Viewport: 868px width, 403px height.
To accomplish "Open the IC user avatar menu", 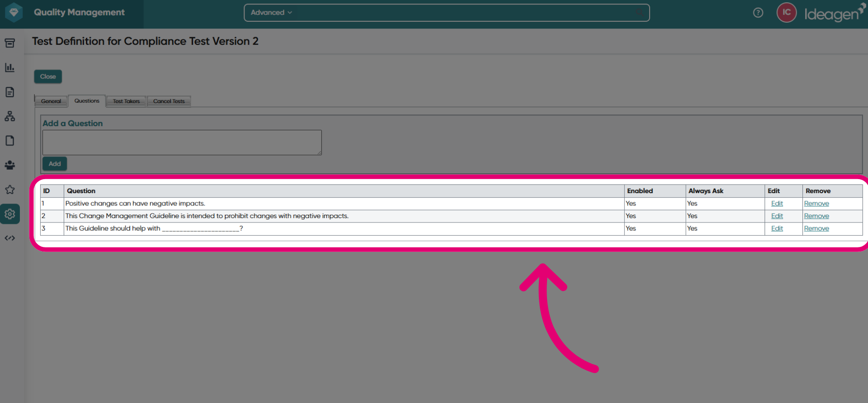I will pos(787,12).
